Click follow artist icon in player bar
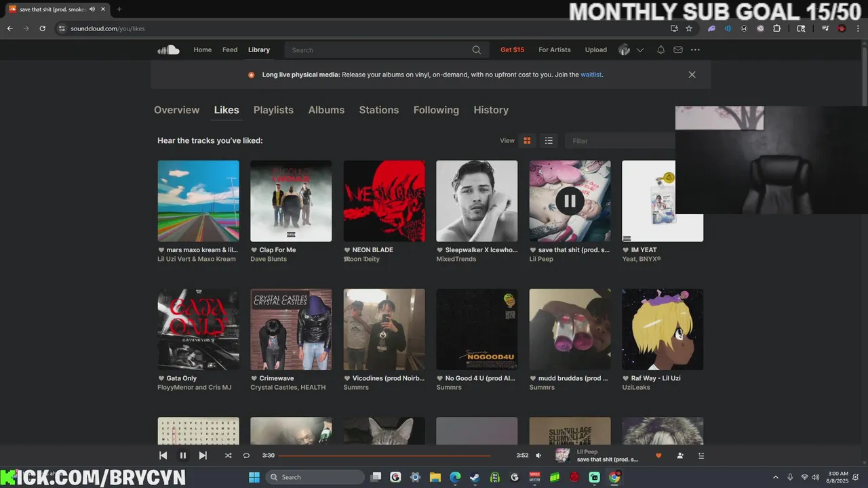Viewport: 868px width, 488px height. [680, 455]
